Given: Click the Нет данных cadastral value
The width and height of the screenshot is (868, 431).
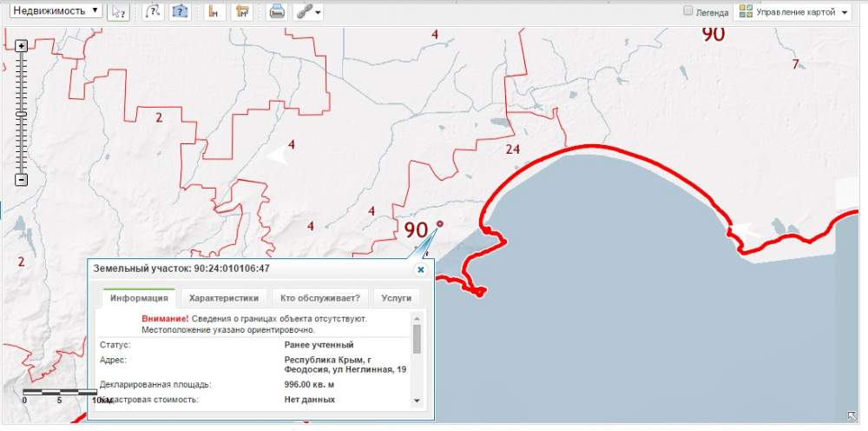Looking at the screenshot, I should (310, 399).
